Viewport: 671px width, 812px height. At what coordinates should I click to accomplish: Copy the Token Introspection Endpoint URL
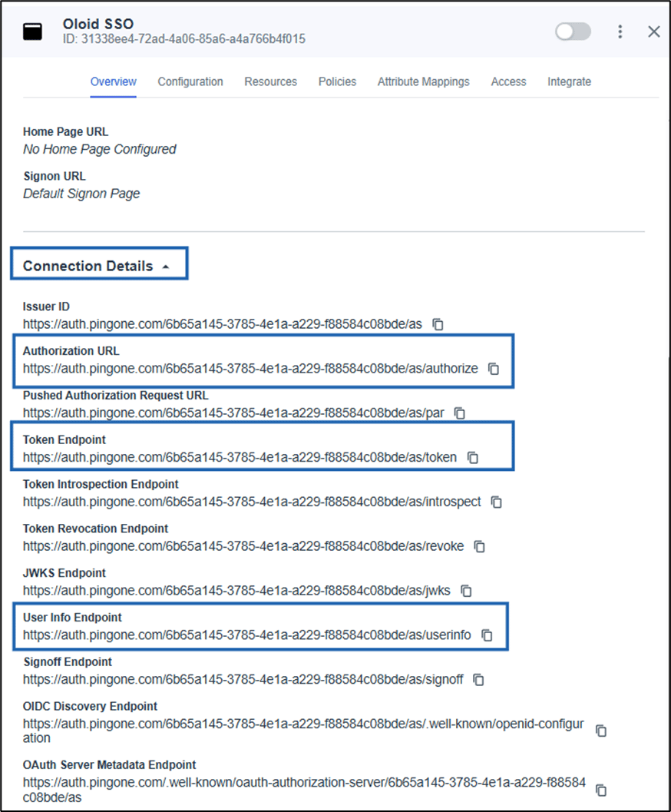coord(497,502)
